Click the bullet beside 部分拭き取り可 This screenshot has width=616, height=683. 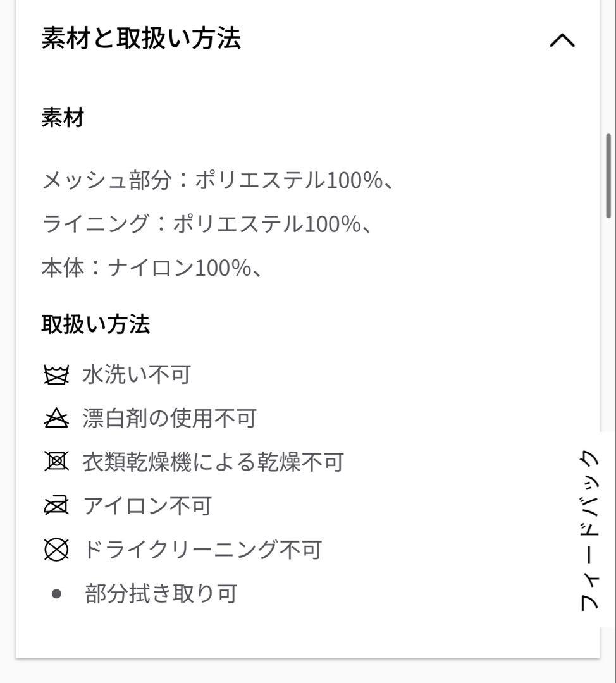point(57,593)
